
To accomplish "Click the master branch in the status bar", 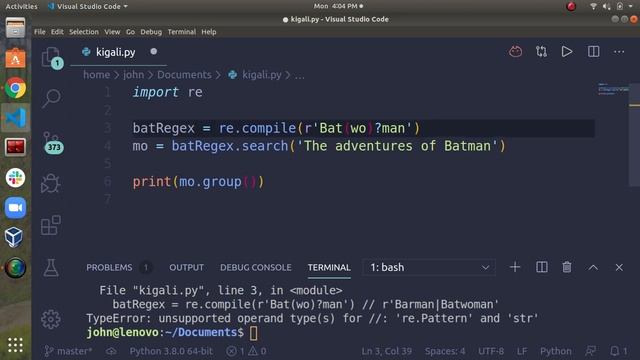I will pos(69,351).
